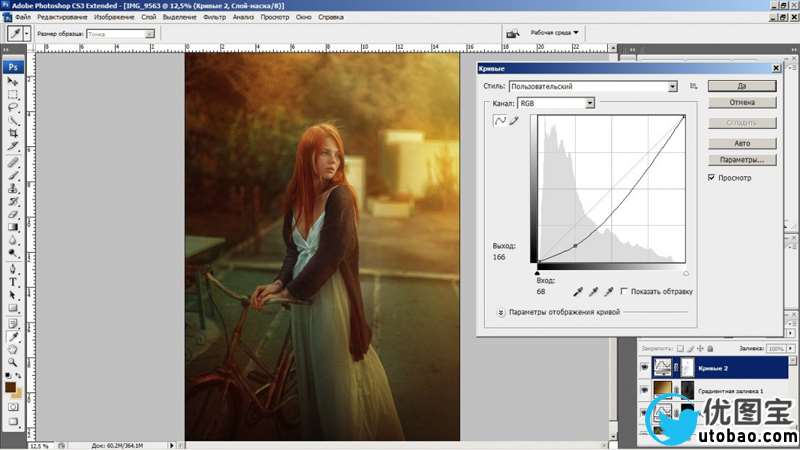Open the Канал RGB dropdown
800x450 pixels.
(590, 103)
